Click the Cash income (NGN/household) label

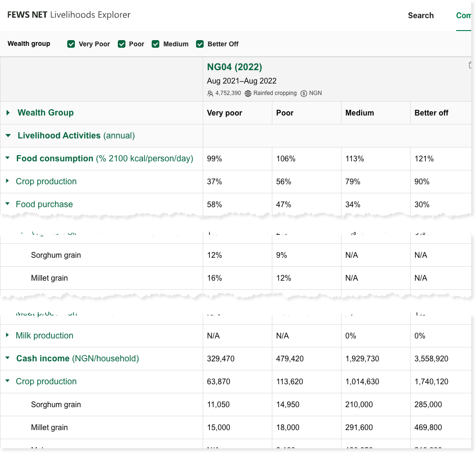click(x=78, y=358)
